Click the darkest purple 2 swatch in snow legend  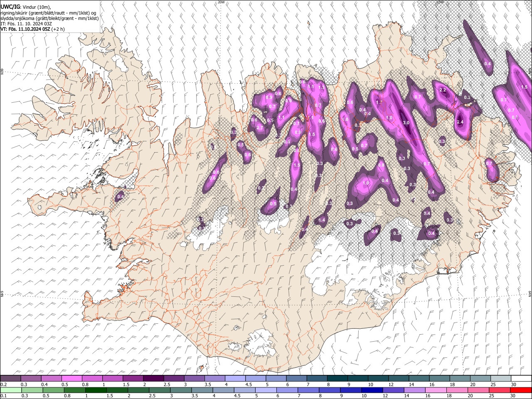click(x=153, y=378)
